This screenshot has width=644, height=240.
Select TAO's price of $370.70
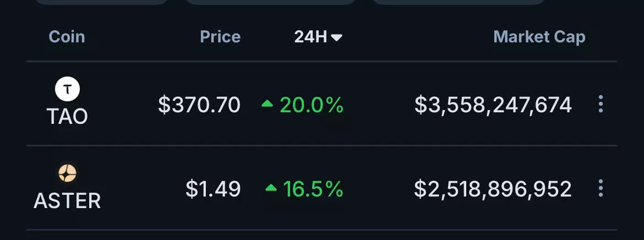[199, 104]
